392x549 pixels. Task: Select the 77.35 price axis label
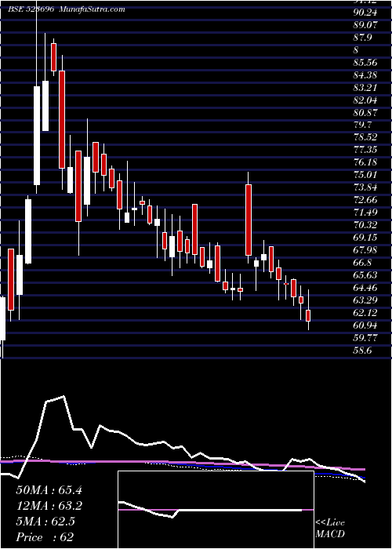pyautogui.click(x=365, y=151)
